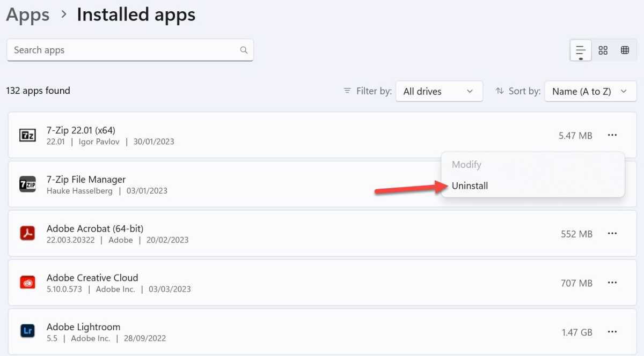Click the sort arrows icon

(x=500, y=91)
